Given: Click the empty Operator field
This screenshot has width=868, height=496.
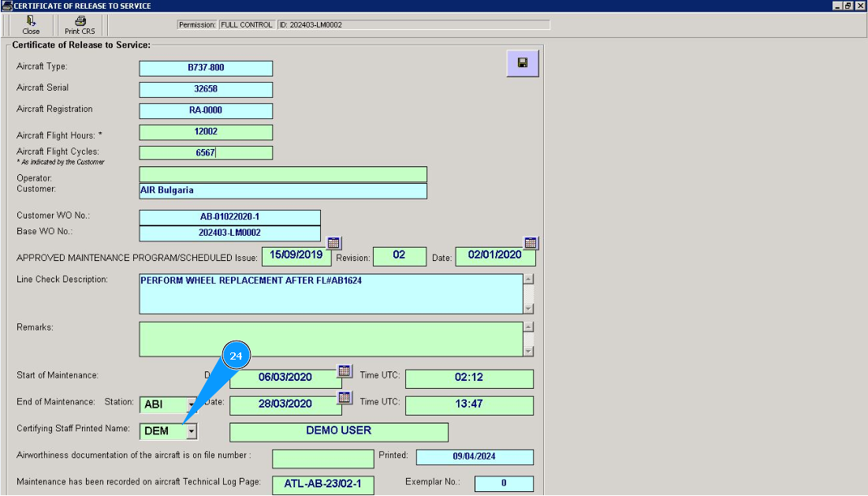Looking at the screenshot, I should pos(283,174).
